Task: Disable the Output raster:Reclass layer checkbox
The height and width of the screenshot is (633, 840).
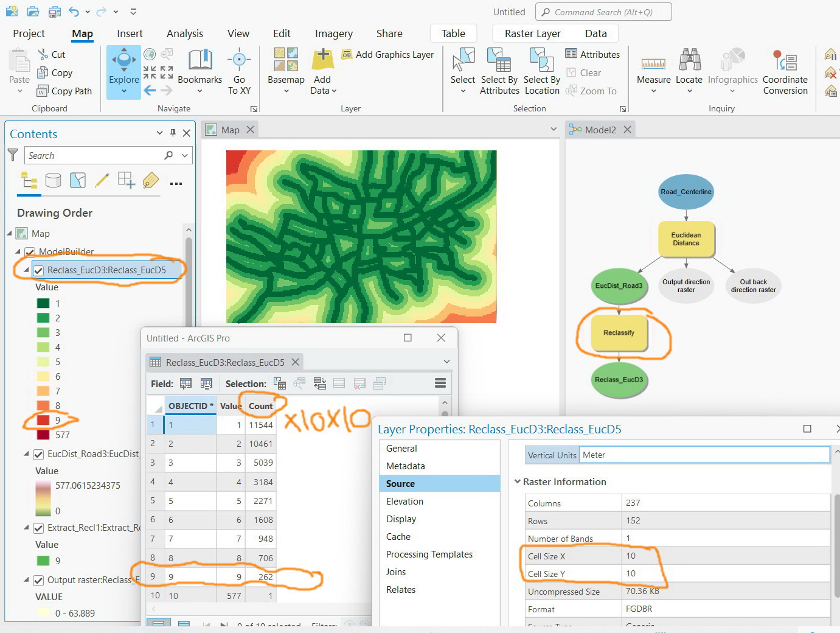Action: [38, 580]
